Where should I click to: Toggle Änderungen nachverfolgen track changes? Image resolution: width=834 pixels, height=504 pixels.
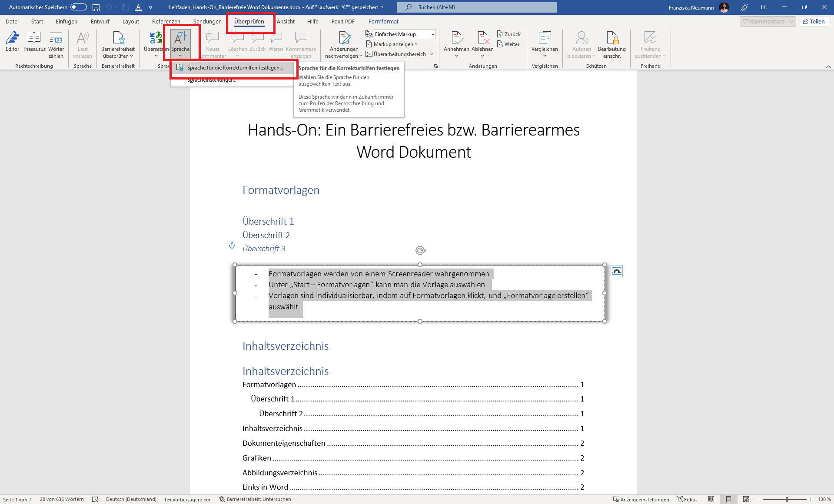pos(344,44)
